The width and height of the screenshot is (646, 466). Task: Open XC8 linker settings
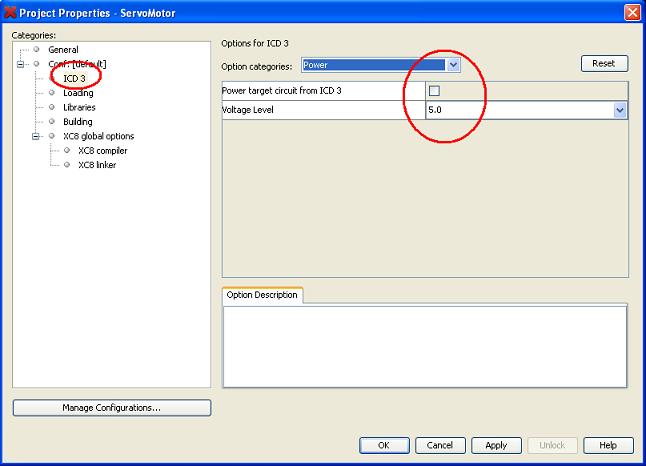[x=96, y=165]
